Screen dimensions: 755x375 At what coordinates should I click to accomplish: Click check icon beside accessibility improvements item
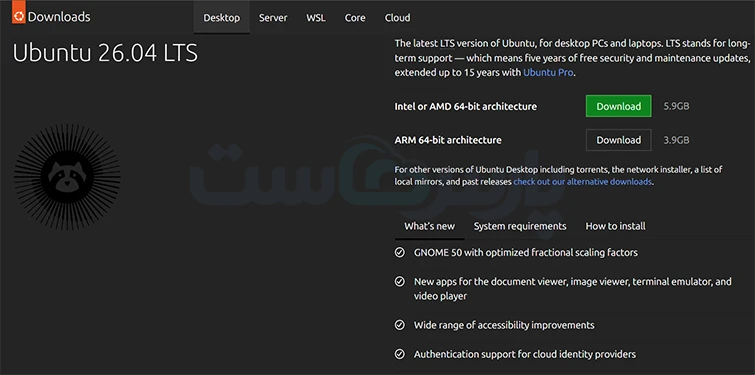coord(400,325)
